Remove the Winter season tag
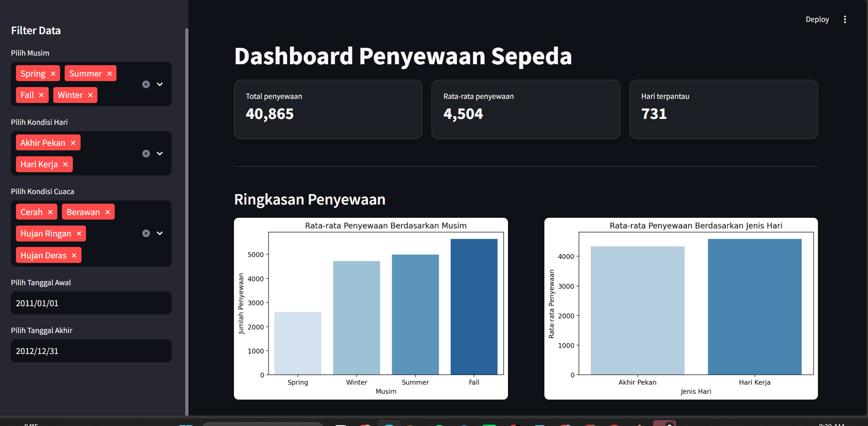Viewport: 868px width, 426px height. (90, 95)
